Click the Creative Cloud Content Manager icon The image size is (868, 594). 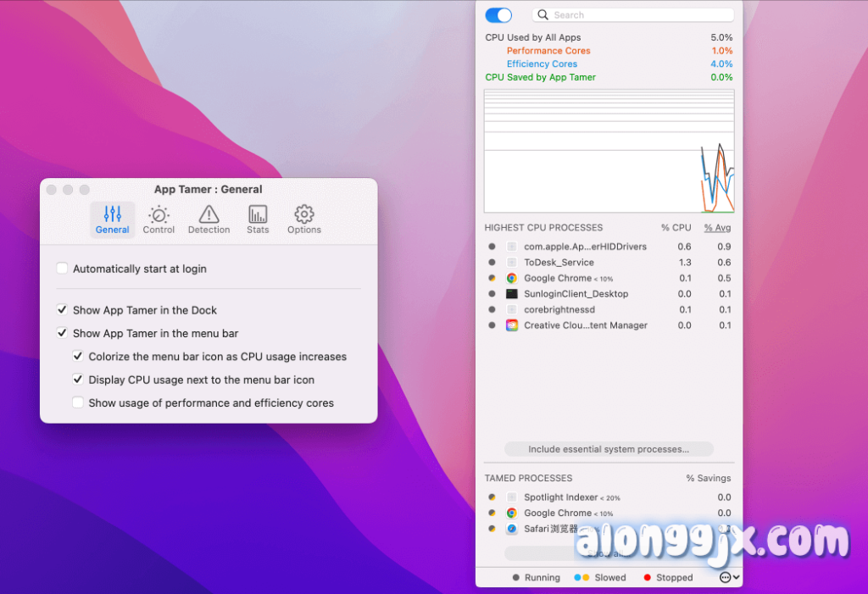click(512, 325)
